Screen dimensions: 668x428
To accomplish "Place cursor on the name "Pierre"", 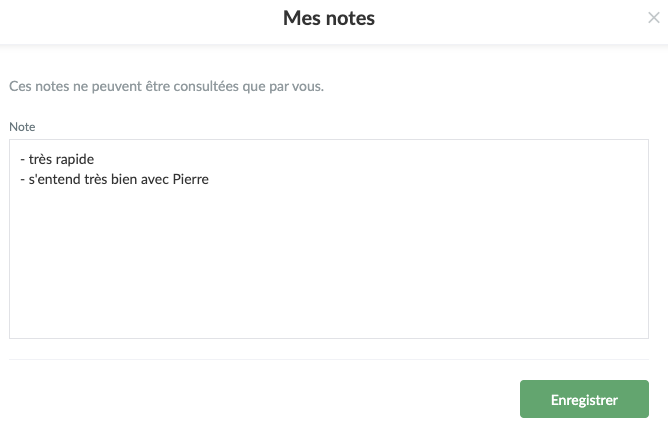I will 190,180.
